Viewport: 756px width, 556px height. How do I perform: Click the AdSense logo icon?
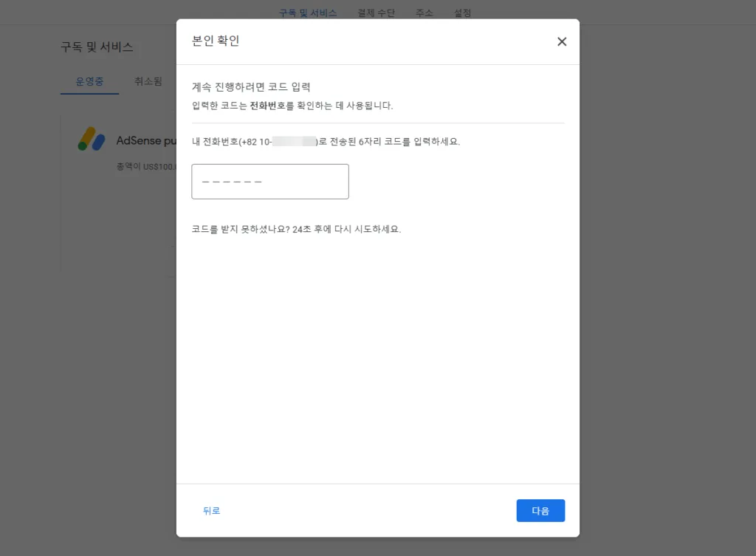click(92, 139)
